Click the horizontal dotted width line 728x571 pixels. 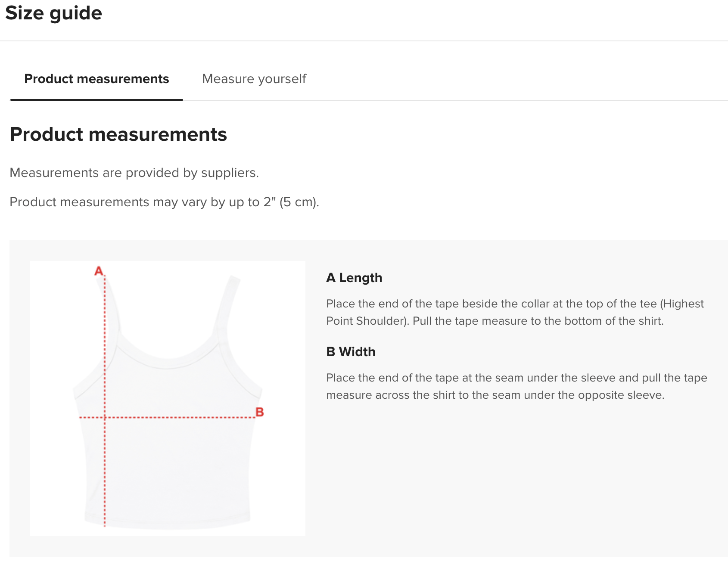168,417
